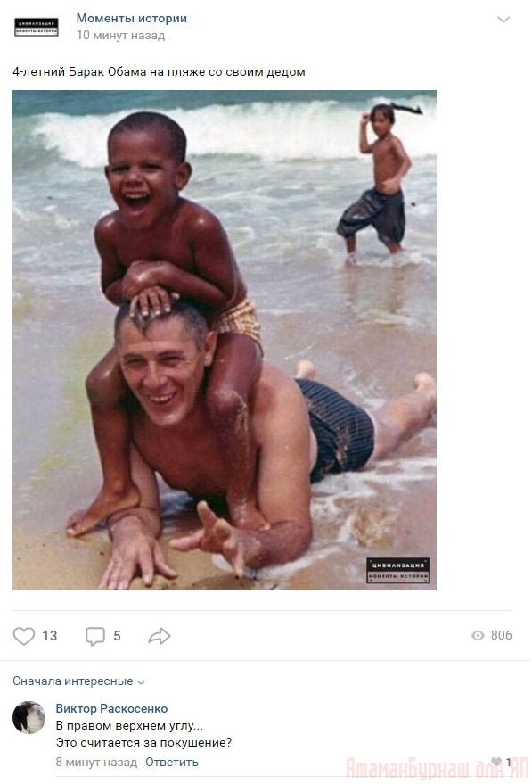Open the Сначала интересные sort dropdown
This screenshot has width=532, height=784.
click(x=78, y=681)
